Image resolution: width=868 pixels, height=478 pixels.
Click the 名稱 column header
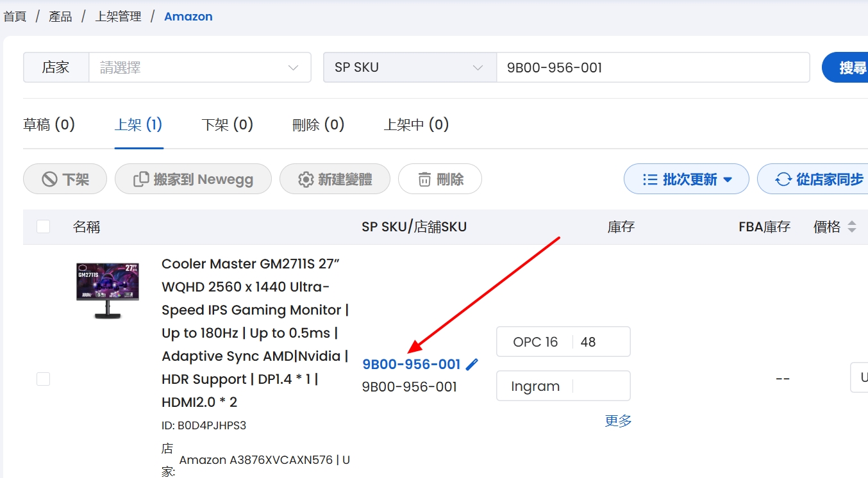[x=87, y=227]
